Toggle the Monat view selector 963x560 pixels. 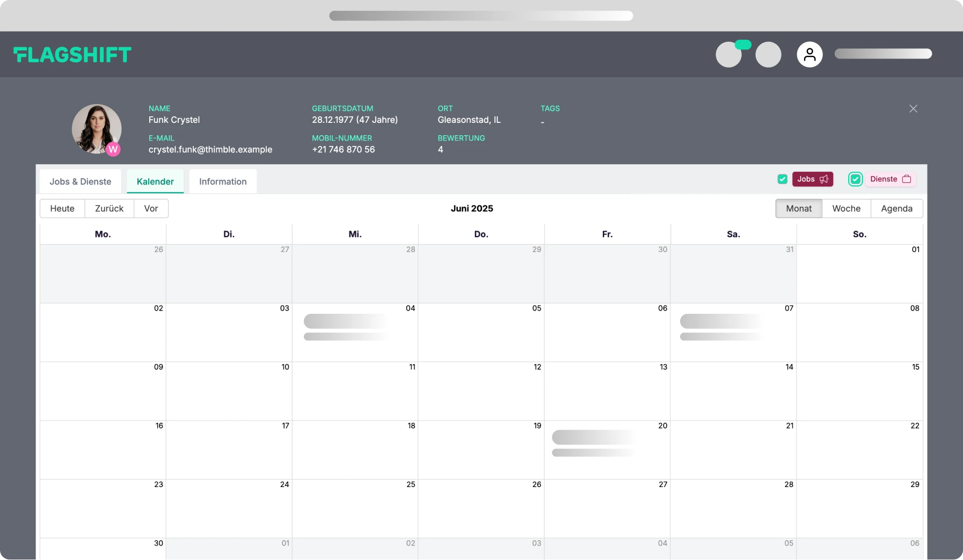coord(798,208)
